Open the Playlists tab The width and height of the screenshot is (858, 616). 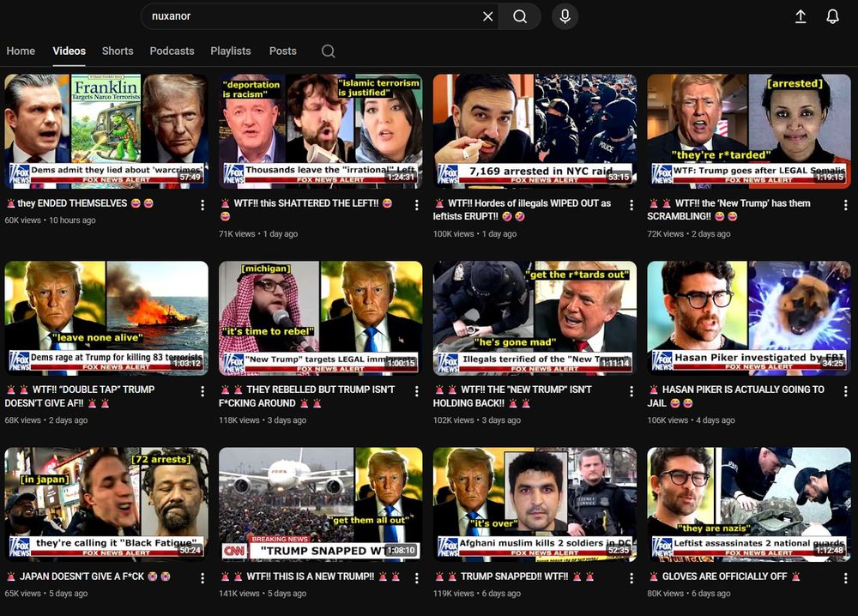tap(230, 51)
